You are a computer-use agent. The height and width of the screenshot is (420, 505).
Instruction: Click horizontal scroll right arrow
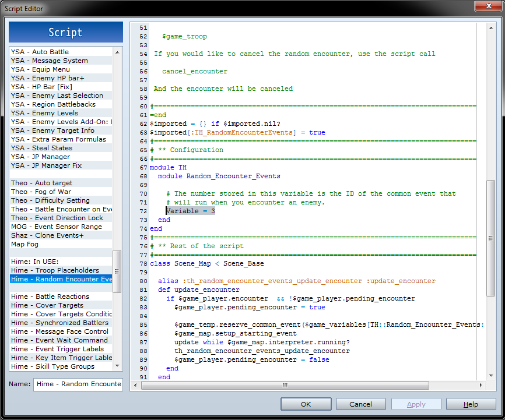pyautogui.click(x=481, y=385)
